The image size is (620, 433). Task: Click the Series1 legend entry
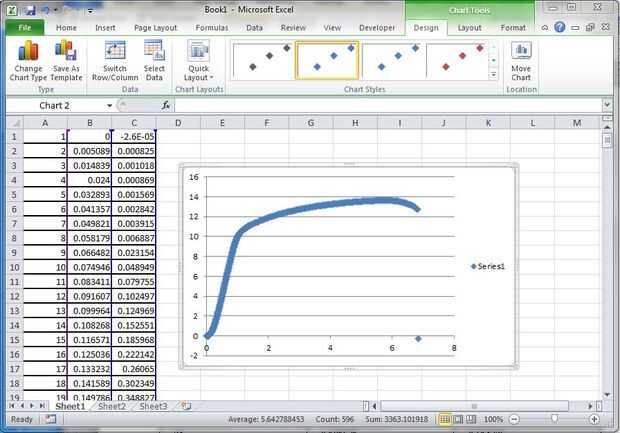point(488,267)
